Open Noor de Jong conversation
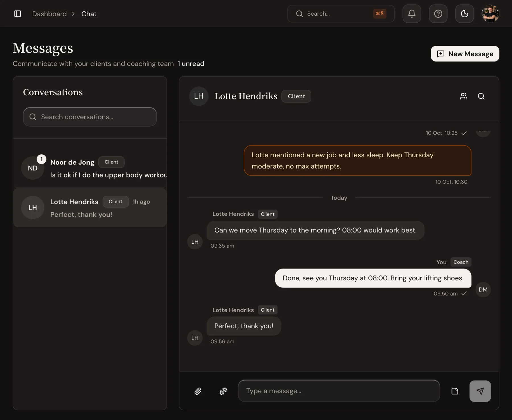Screen dimensions: 512x420 [x=90, y=168]
